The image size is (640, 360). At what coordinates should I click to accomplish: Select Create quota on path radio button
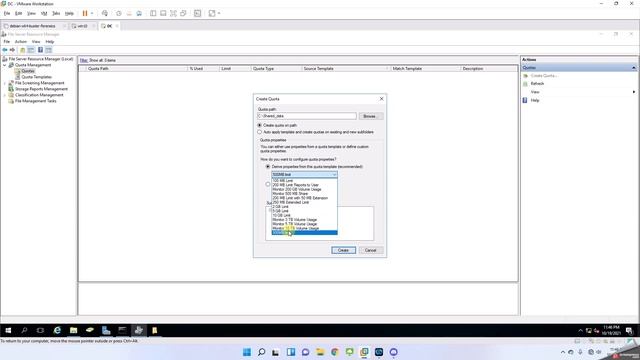coord(260,125)
